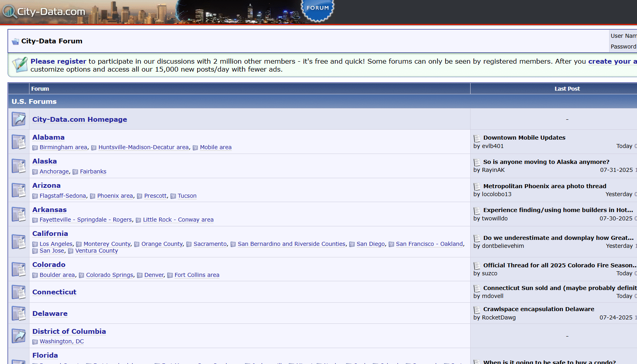Open 'Do we underestimate and downplay' thread

(558, 238)
